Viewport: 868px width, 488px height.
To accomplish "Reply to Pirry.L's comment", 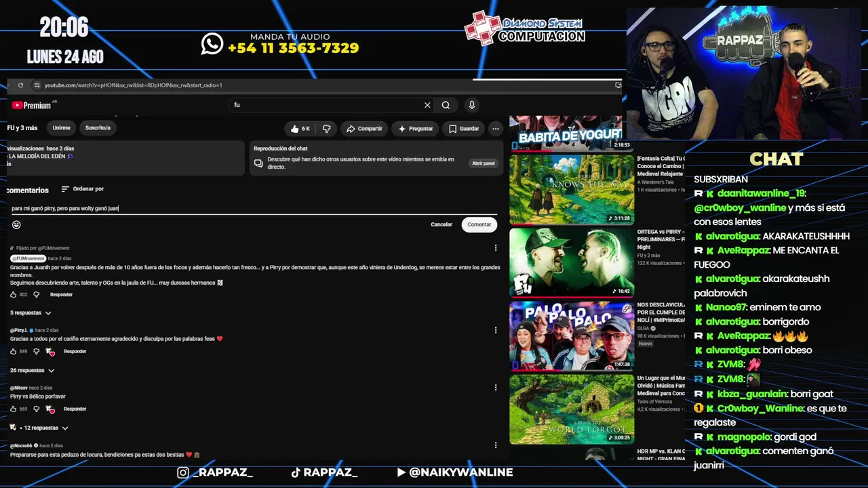I will coord(75,352).
